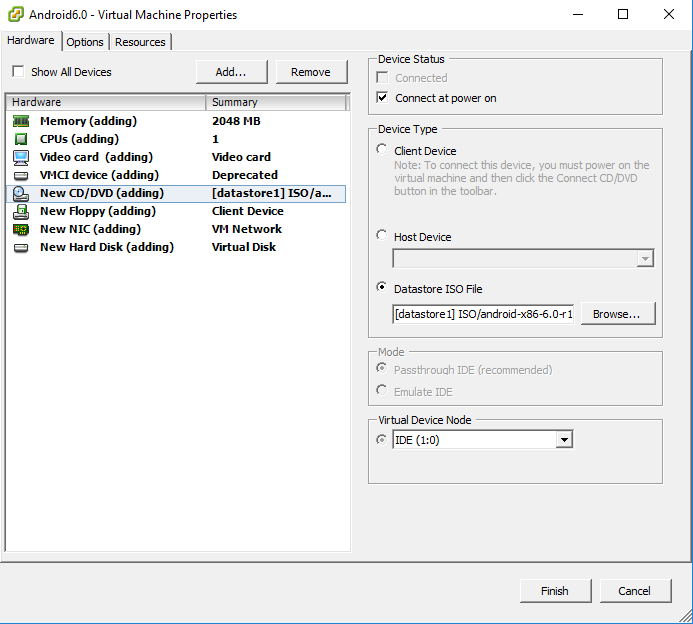
Task: Maximize the Virtual Machine Properties window
Action: (623, 15)
